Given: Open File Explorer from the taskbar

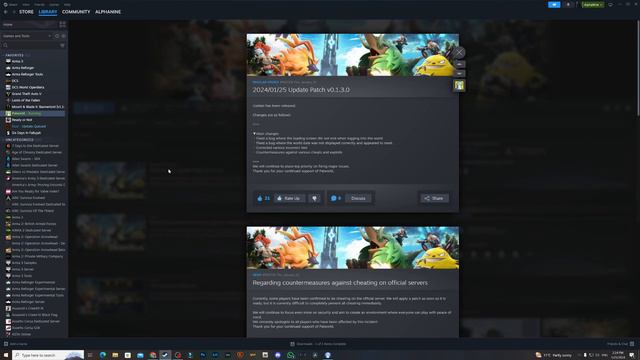Looking at the screenshot, I should [x=115, y=355].
